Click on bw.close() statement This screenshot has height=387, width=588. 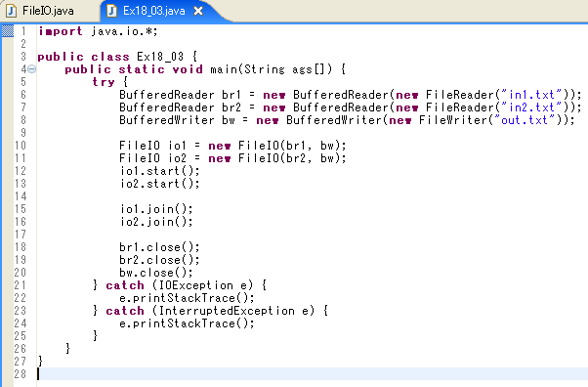[x=156, y=273]
